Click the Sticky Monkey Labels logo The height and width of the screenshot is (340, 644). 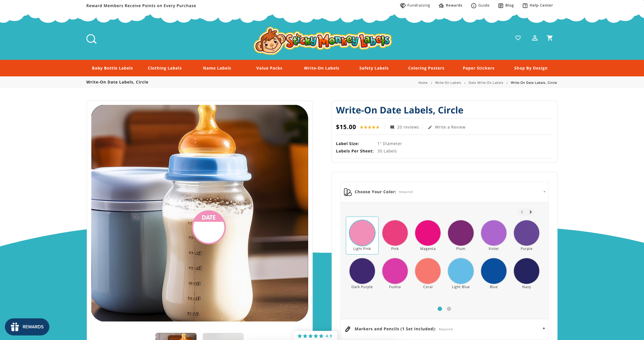point(322,41)
